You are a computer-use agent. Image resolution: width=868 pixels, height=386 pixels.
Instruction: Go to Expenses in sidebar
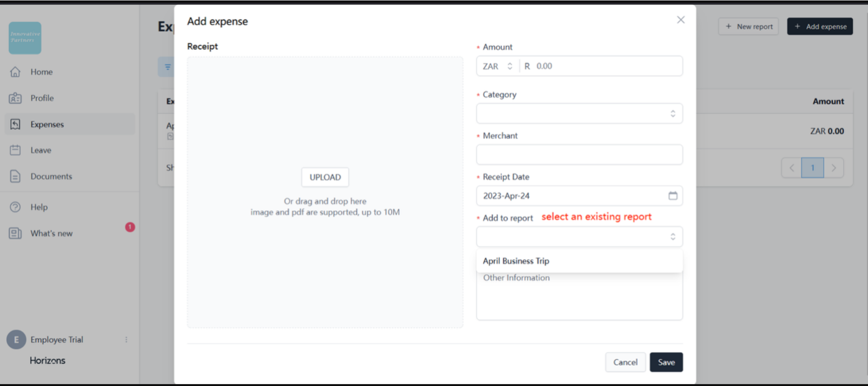[x=47, y=124]
